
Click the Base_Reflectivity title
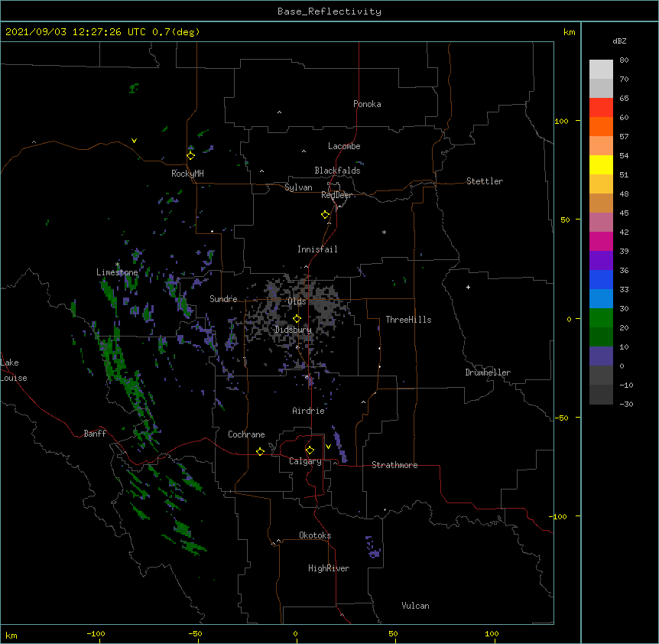click(329, 11)
